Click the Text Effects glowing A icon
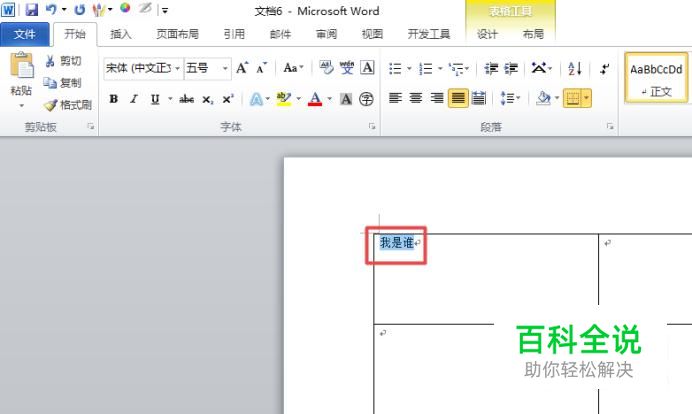This screenshot has width=692, height=414. (256, 99)
